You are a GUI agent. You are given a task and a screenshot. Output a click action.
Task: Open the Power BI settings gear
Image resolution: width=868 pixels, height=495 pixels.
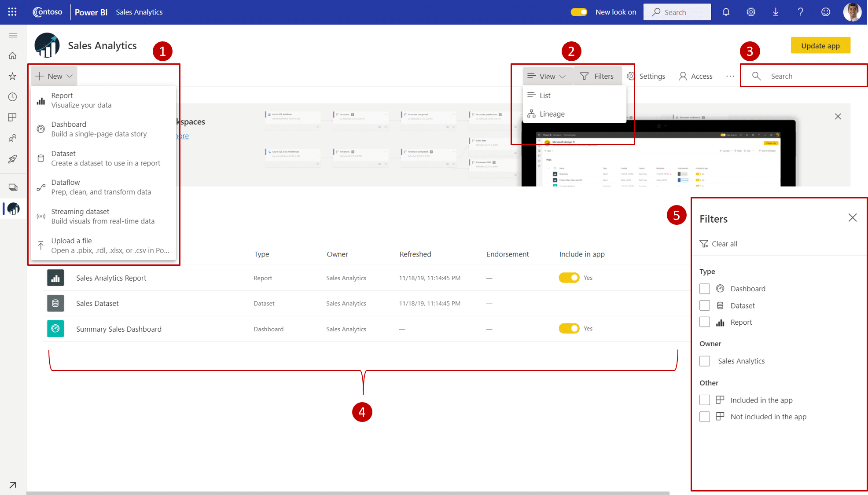click(x=750, y=12)
